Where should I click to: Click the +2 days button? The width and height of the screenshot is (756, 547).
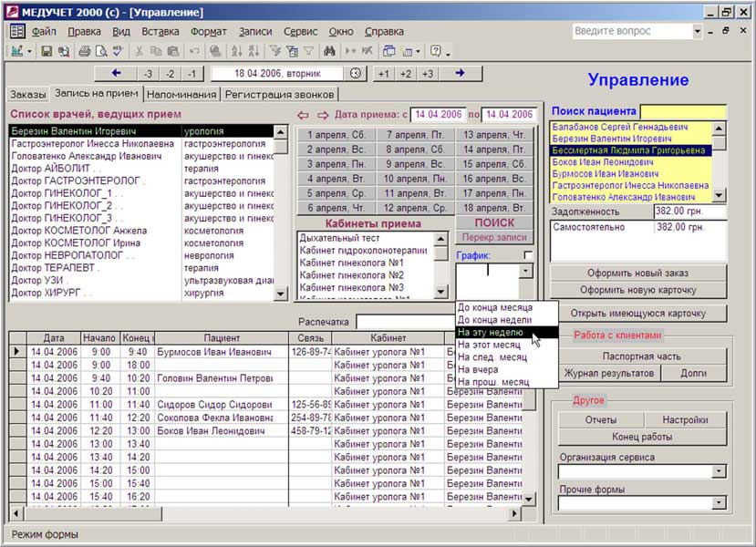point(406,74)
